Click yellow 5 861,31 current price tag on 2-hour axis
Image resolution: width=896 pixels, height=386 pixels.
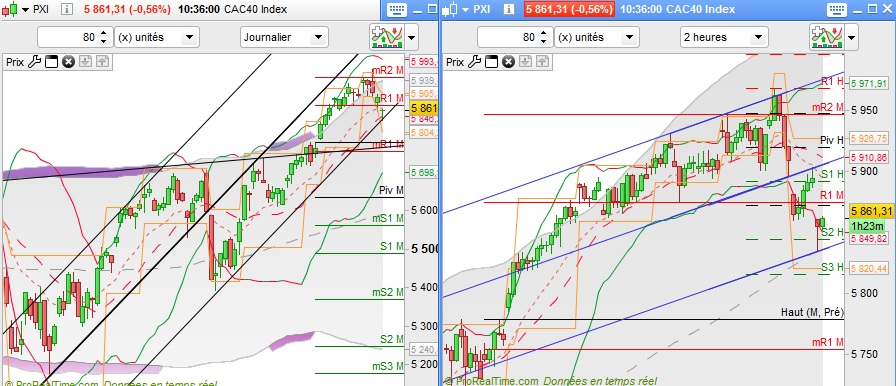pos(872,211)
